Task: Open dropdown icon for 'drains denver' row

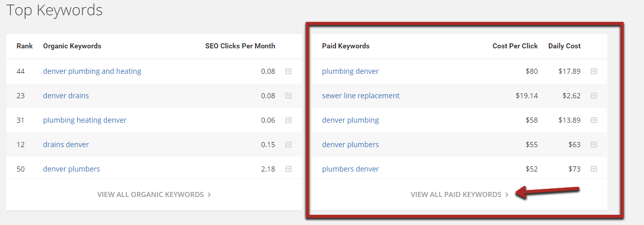Action: (288, 145)
